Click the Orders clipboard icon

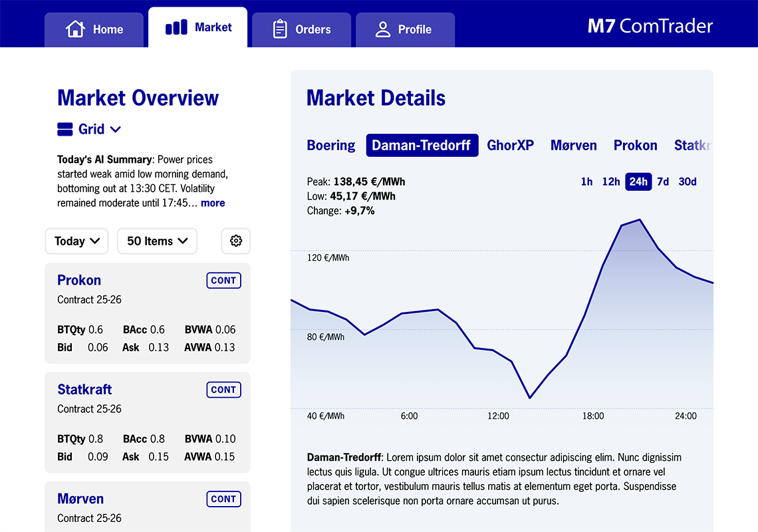(280, 29)
